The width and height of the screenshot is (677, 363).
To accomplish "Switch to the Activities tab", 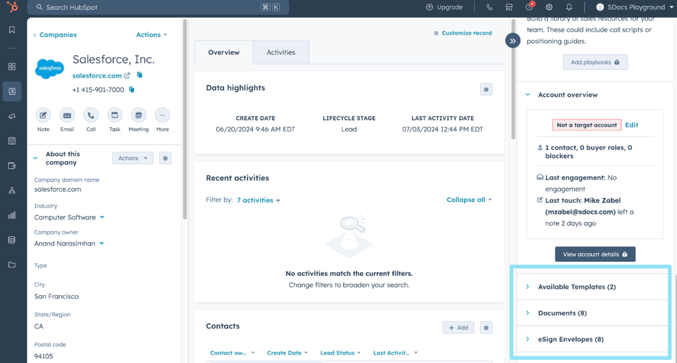I will point(281,52).
